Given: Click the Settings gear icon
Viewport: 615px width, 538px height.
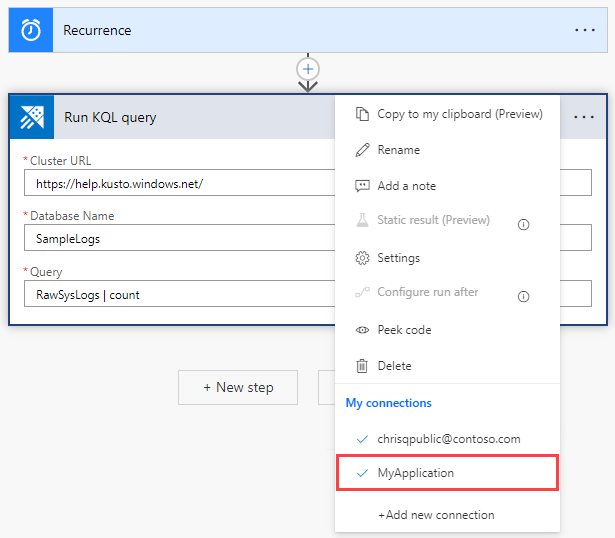Looking at the screenshot, I should 362,258.
